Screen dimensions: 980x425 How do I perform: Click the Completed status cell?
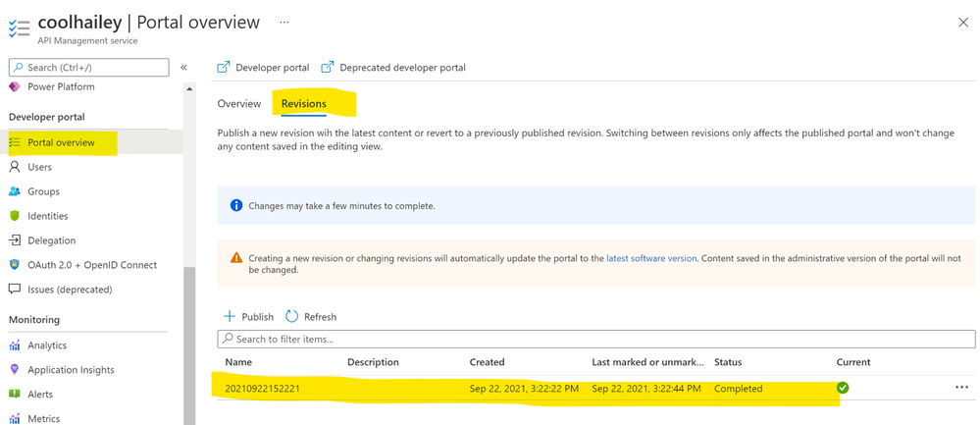(738, 388)
